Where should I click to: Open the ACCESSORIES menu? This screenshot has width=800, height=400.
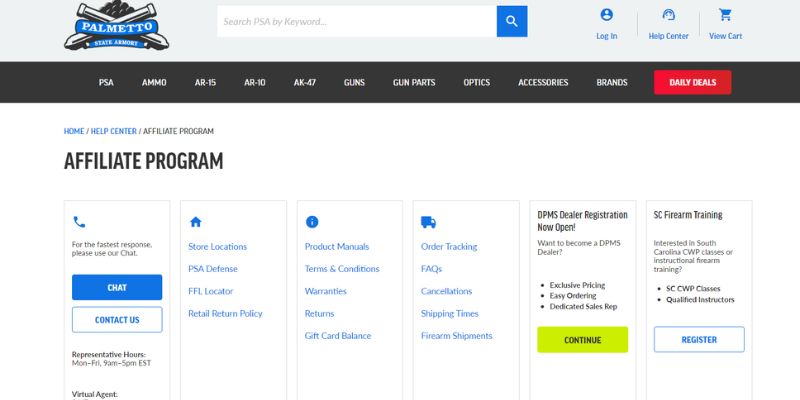coord(543,82)
